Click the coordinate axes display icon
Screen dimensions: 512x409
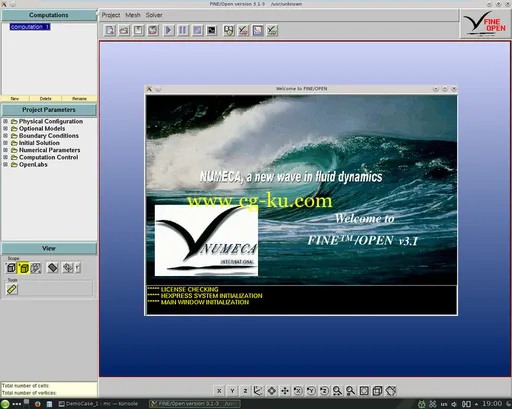[258, 391]
